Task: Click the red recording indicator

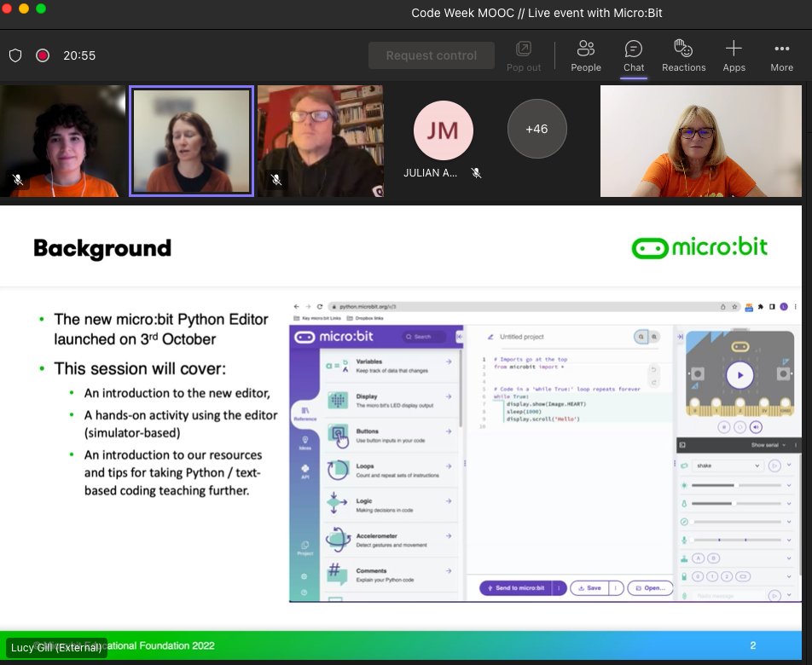Action: click(x=43, y=55)
